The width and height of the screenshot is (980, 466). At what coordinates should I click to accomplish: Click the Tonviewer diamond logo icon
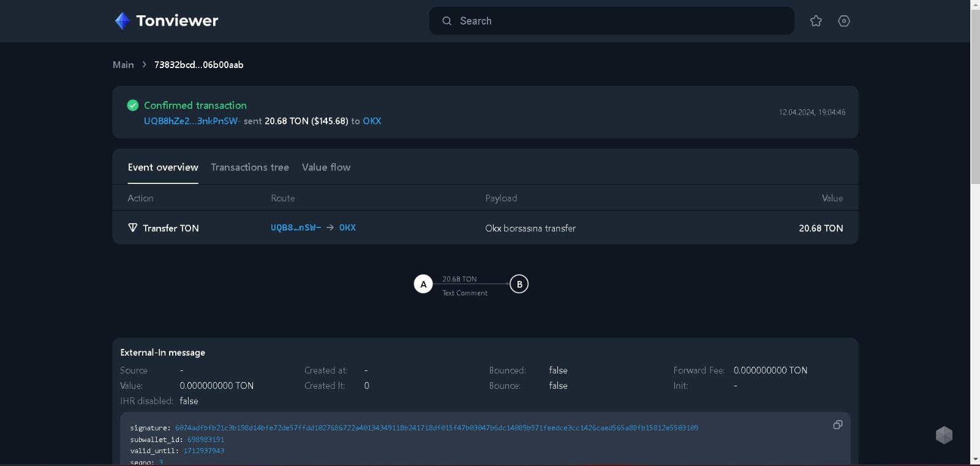pyautogui.click(x=123, y=21)
